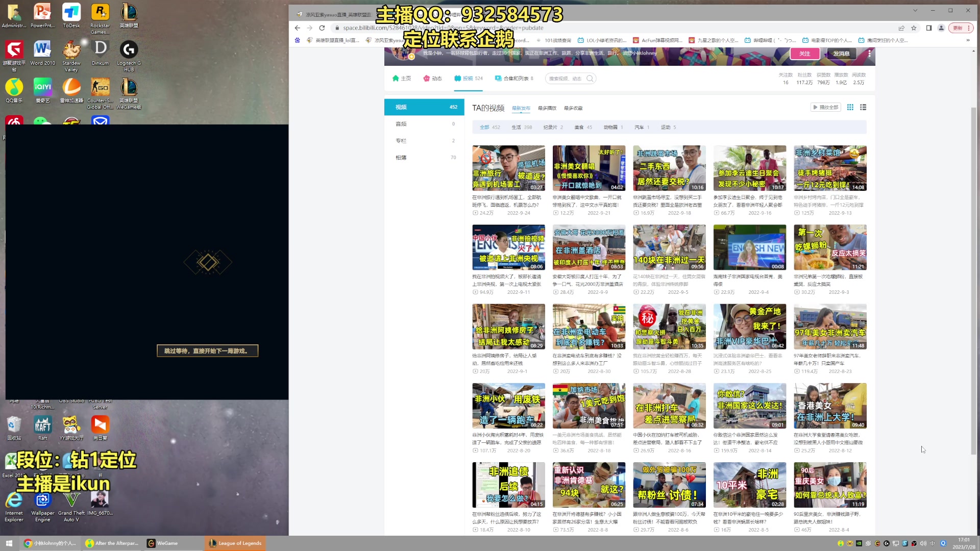
Task: Open 101战绩查询 bookmark
Action: [x=553, y=40]
